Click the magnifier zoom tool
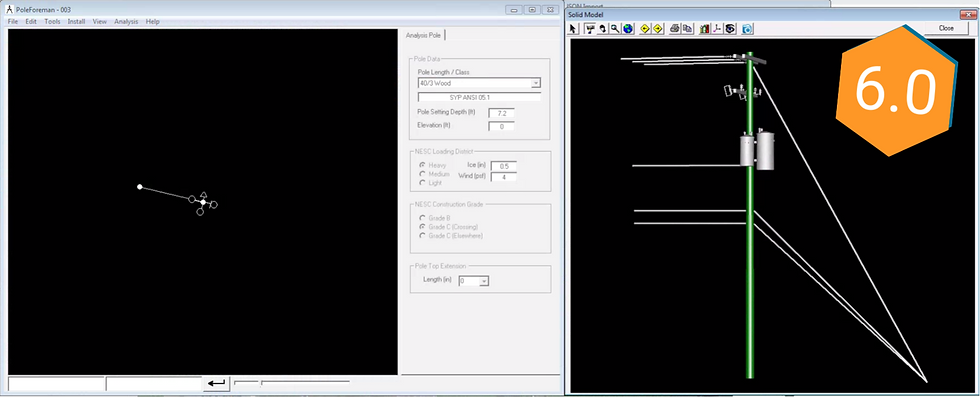This screenshot has height=397, width=980. [615, 29]
